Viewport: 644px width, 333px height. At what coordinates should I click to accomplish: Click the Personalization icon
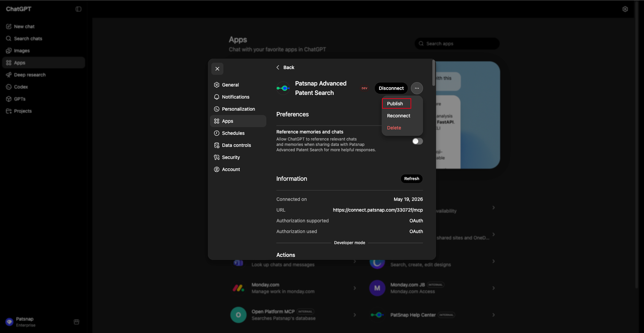click(x=217, y=109)
